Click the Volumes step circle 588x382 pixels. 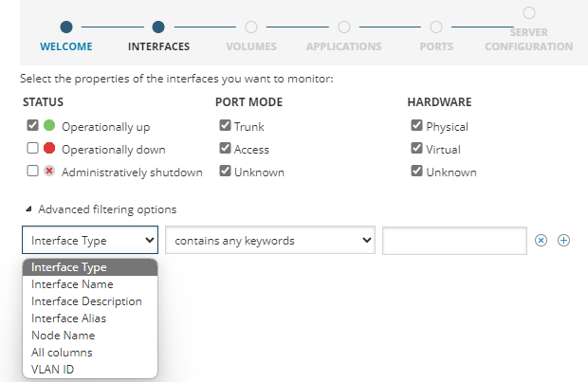(x=251, y=27)
